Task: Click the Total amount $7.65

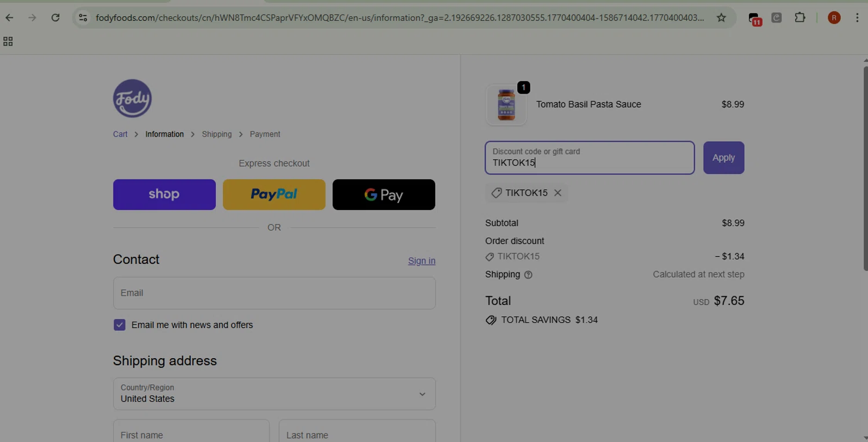Action: 729,301
